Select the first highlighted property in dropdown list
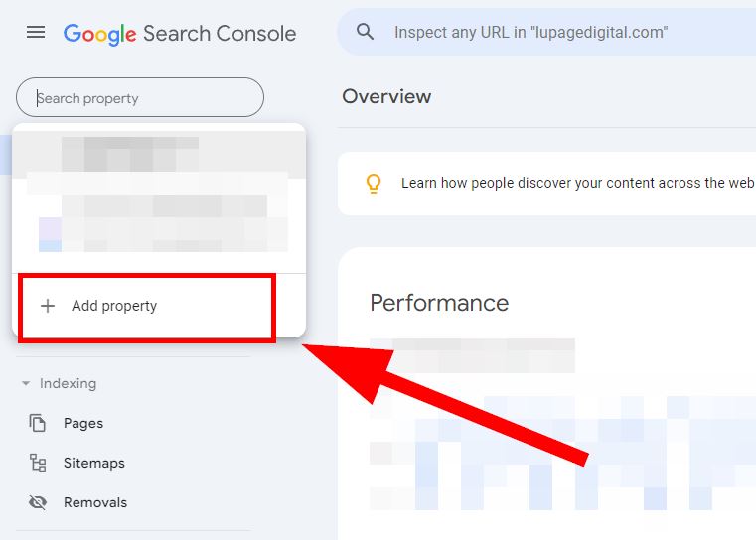 [159, 154]
